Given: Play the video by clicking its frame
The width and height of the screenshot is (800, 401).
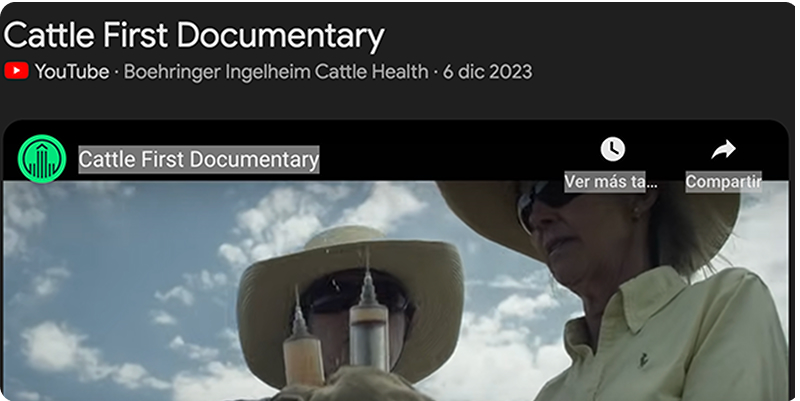Looking at the screenshot, I should pyautogui.click(x=396, y=291).
